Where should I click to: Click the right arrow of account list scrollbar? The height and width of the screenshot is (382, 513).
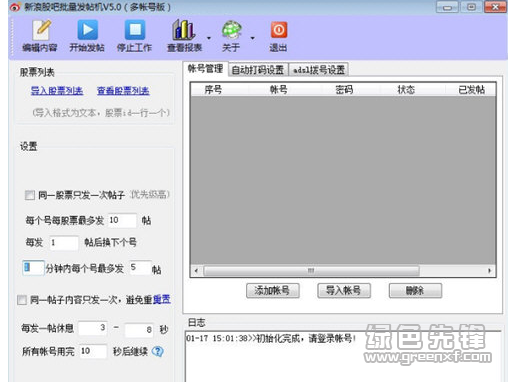coord(489,270)
